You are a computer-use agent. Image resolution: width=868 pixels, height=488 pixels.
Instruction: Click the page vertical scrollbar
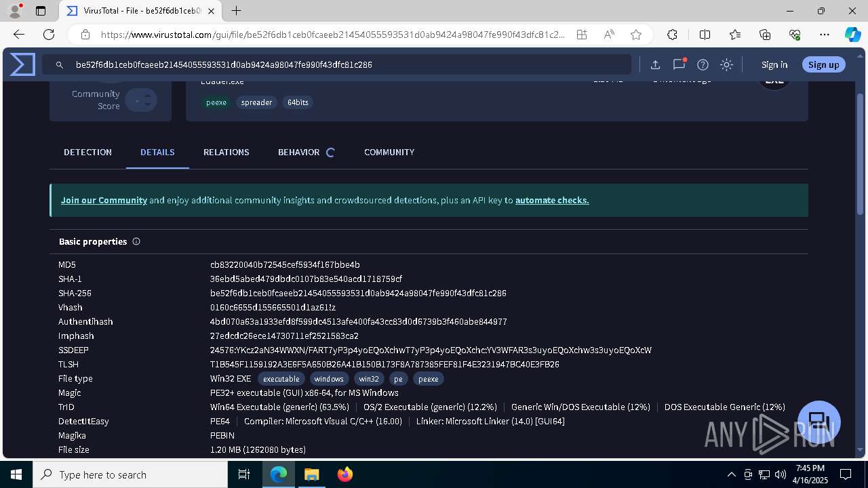point(861,155)
